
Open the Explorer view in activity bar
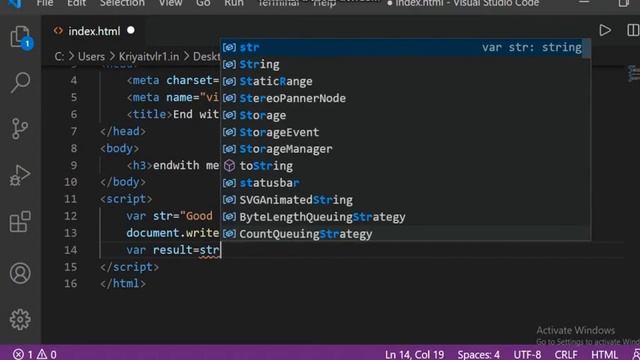pos(20,37)
